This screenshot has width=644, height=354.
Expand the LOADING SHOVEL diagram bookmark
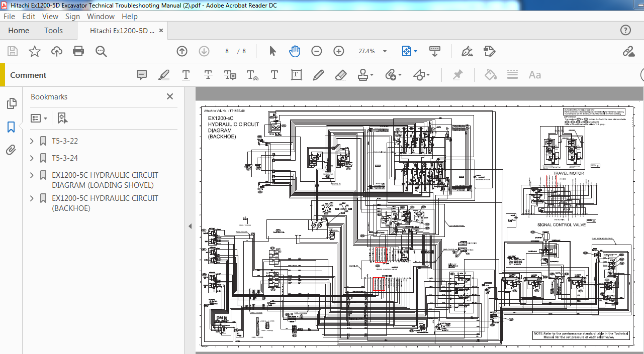tap(32, 175)
